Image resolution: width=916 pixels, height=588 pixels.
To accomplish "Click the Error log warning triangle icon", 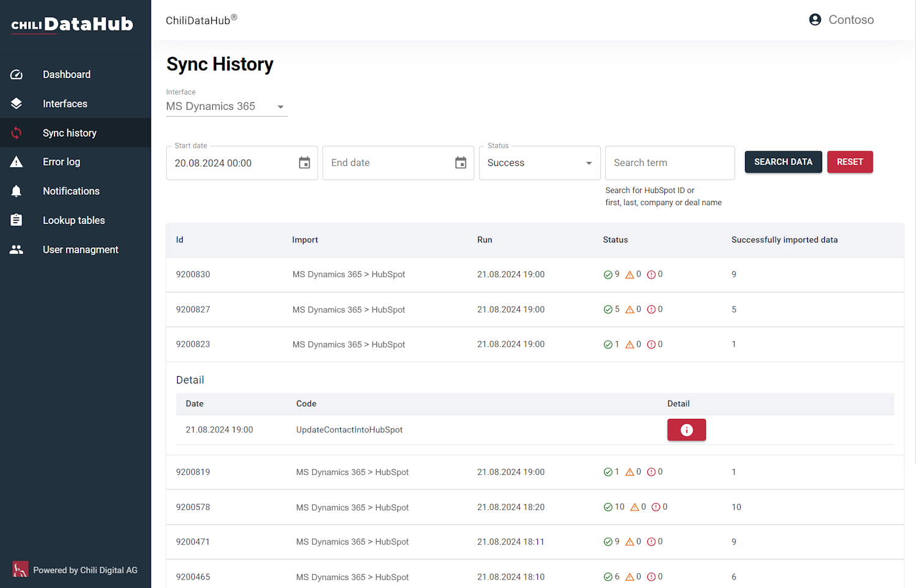I will click(16, 162).
